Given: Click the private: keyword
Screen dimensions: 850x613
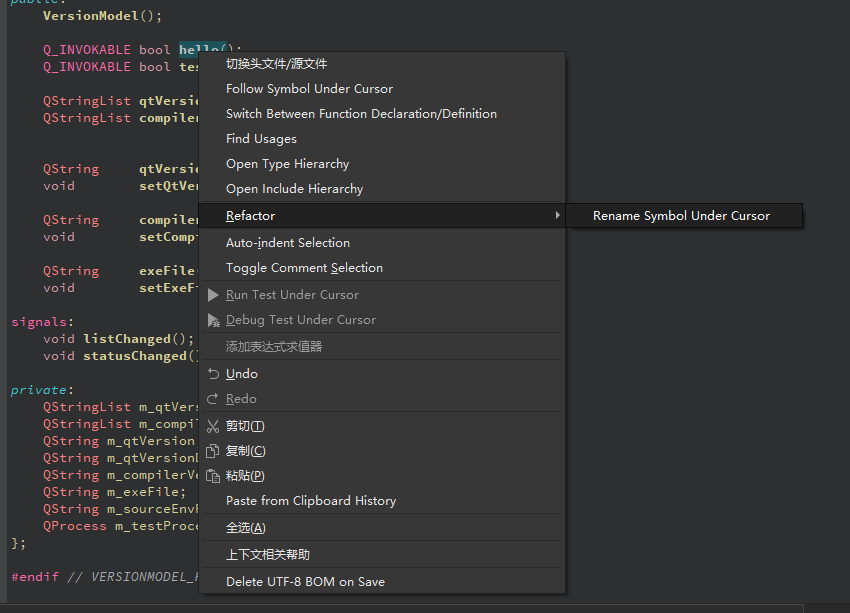Looking at the screenshot, I should [x=42, y=390].
